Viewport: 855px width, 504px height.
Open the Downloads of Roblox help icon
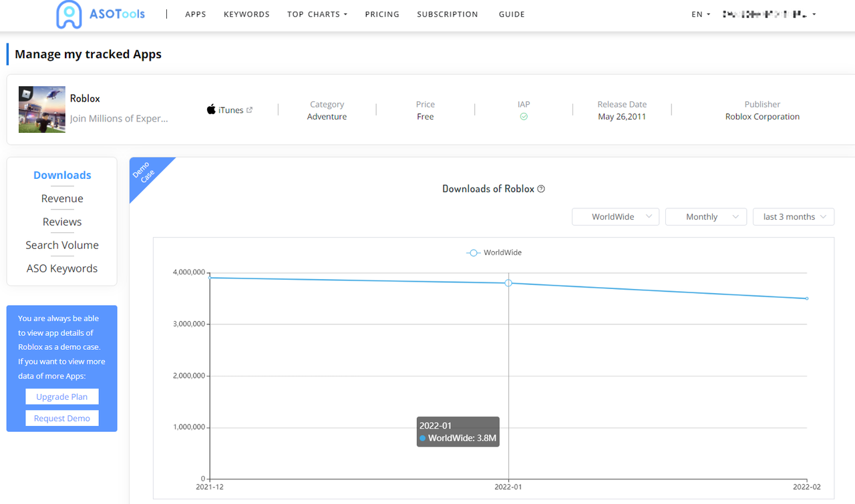(x=540, y=188)
